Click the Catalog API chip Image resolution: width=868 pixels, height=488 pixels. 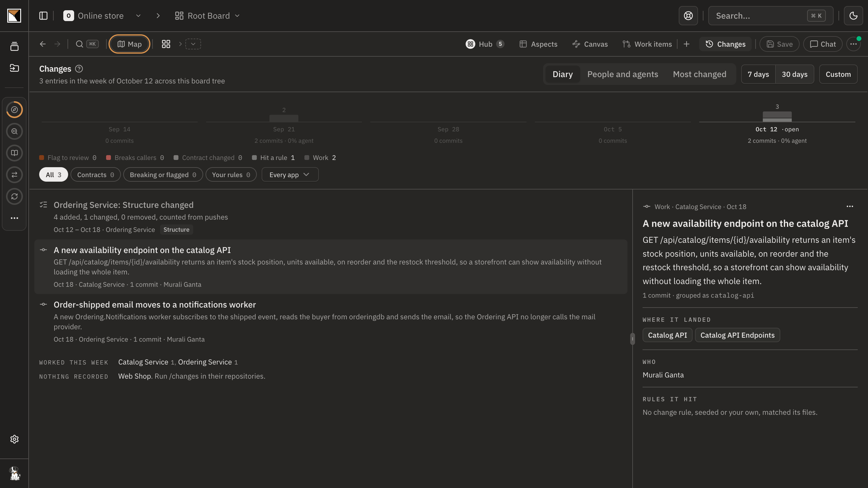pyautogui.click(x=667, y=335)
